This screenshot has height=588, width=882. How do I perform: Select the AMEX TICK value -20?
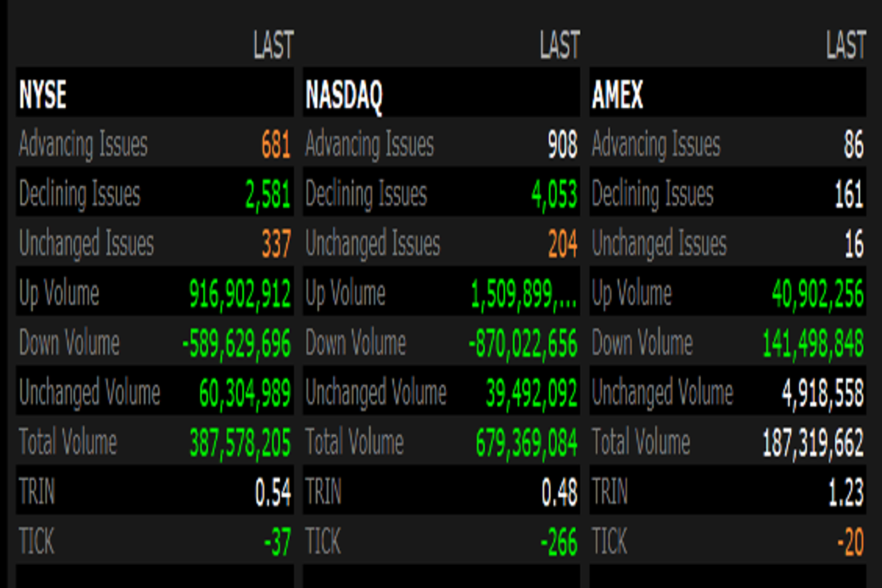(x=850, y=543)
